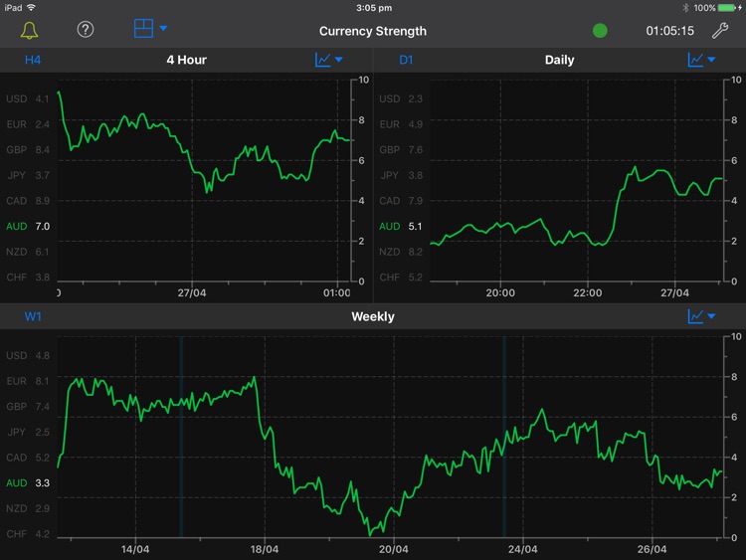This screenshot has height=560, width=746.
Task: Select the panel layout icon
Action: 143,29
